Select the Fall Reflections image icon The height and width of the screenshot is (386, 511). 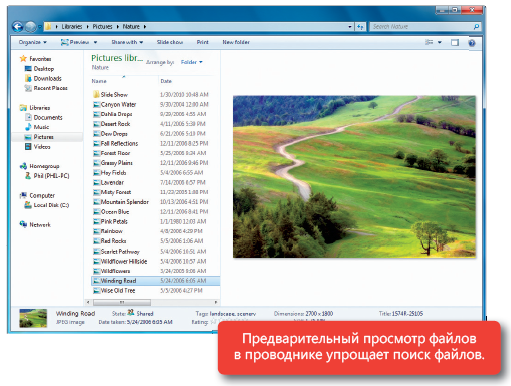pyautogui.click(x=96, y=143)
